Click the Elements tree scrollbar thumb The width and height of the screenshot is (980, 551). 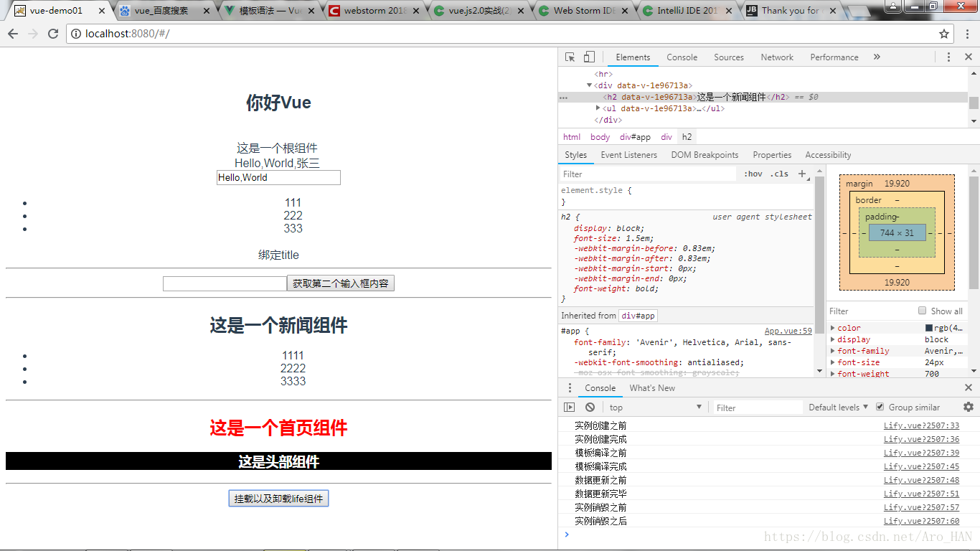[x=974, y=103]
